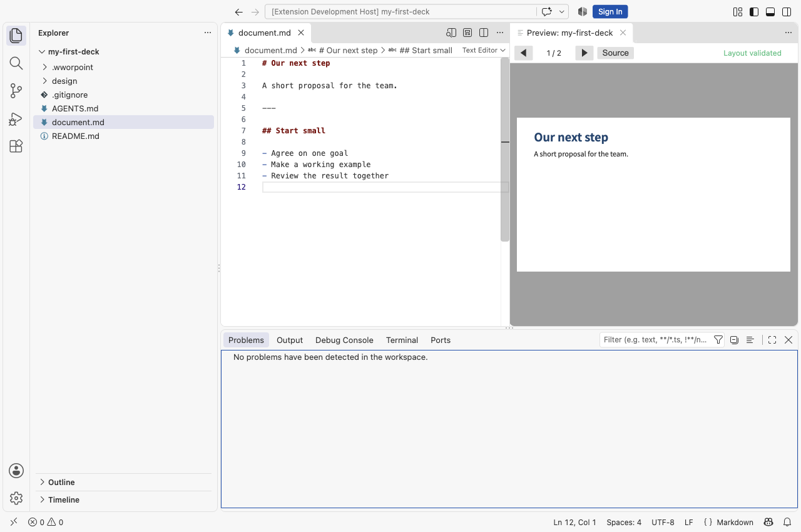
Task: Click the Sign In button
Action: (x=610, y=11)
